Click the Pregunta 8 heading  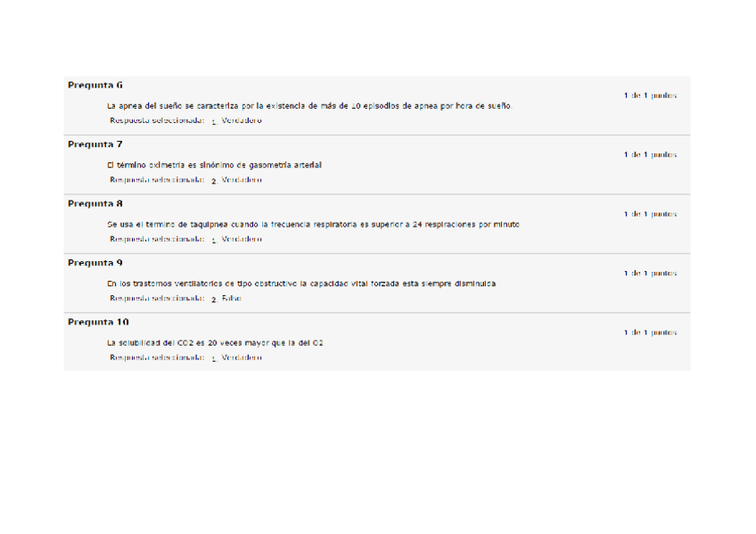tap(95, 204)
